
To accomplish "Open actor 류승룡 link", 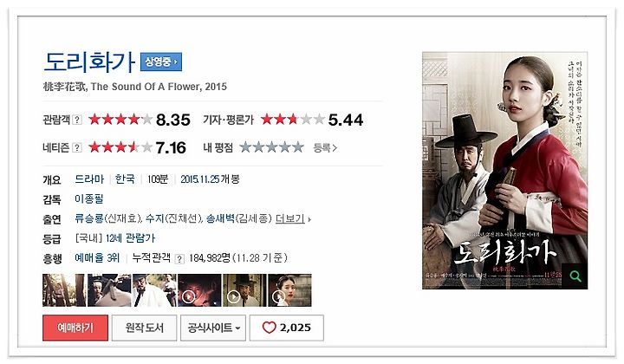I will point(89,218).
